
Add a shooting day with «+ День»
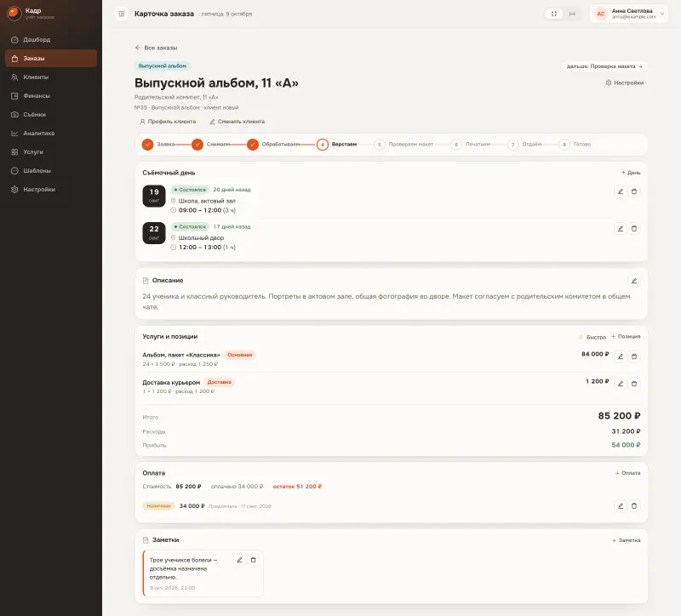point(631,173)
